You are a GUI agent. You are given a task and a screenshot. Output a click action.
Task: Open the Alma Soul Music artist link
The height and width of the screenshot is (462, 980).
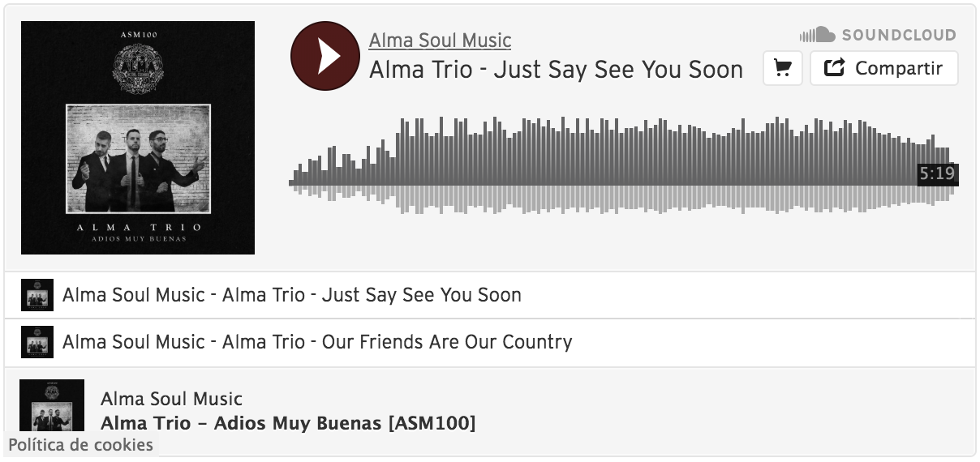(440, 40)
